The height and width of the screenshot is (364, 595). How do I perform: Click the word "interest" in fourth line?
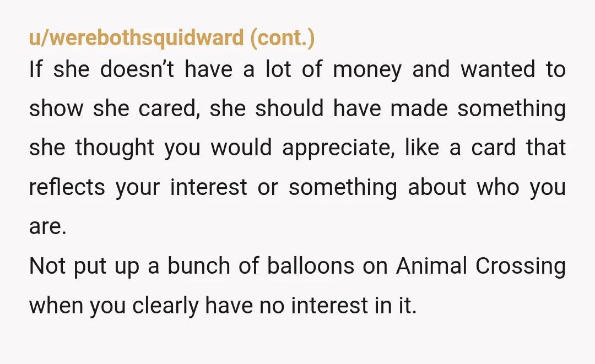tap(208, 187)
